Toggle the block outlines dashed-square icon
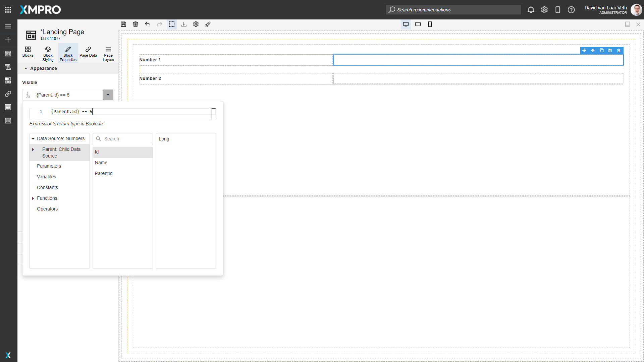Viewport: 644px width, 362px height. click(x=172, y=24)
